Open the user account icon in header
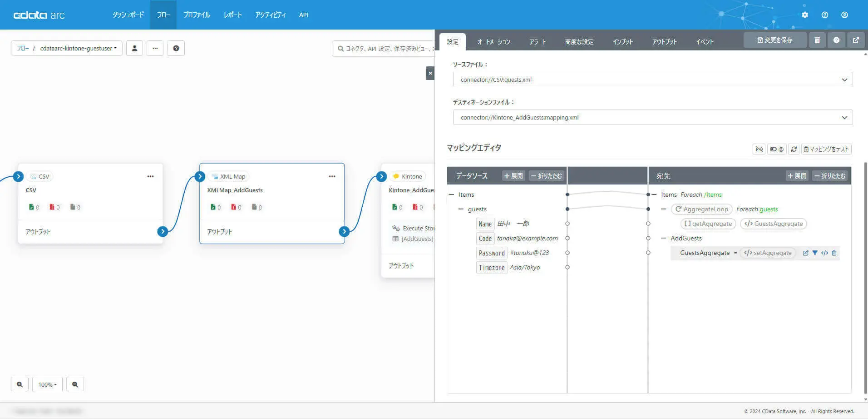Viewport: 868px width, 419px height. point(844,15)
